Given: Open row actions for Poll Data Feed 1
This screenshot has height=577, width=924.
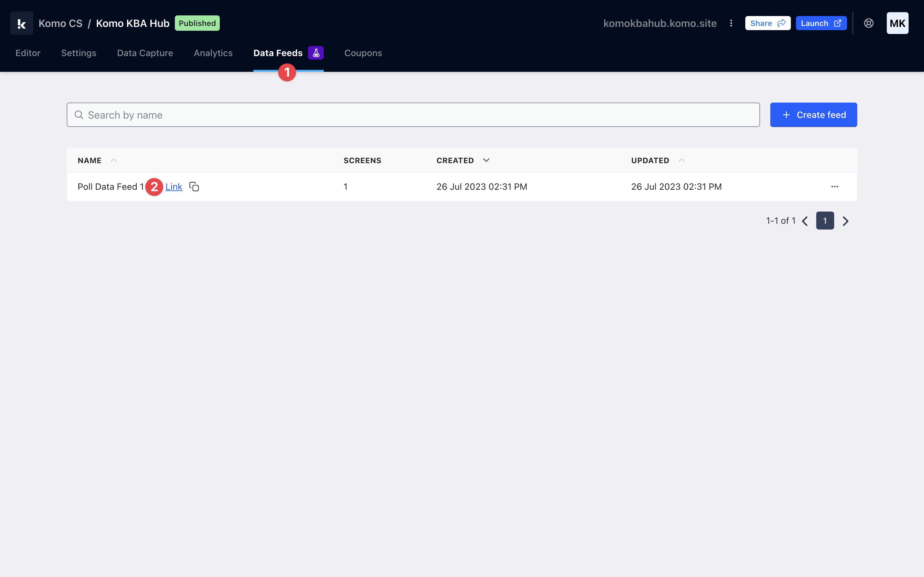Looking at the screenshot, I should tap(835, 187).
